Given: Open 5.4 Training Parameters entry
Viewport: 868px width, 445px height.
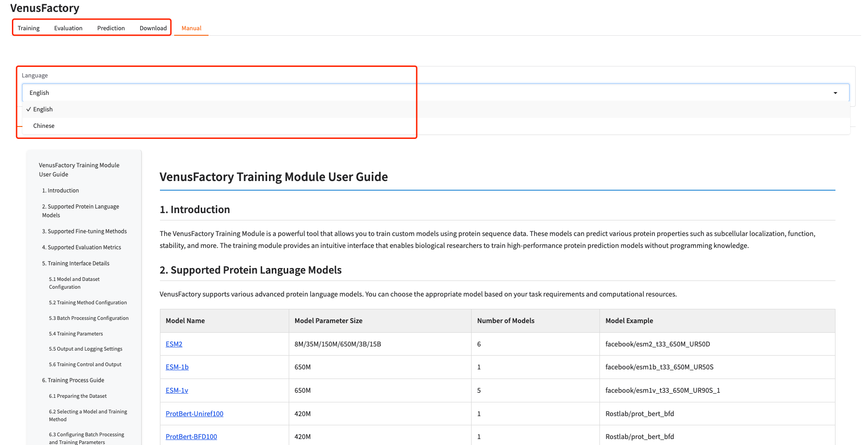Looking at the screenshot, I should click(x=76, y=334).
